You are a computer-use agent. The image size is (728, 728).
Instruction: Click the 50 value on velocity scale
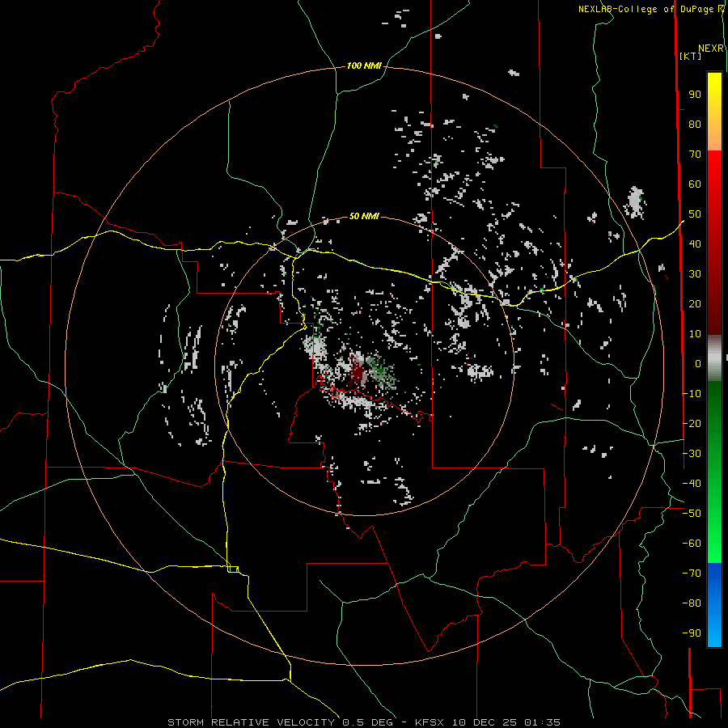point(695,214)
